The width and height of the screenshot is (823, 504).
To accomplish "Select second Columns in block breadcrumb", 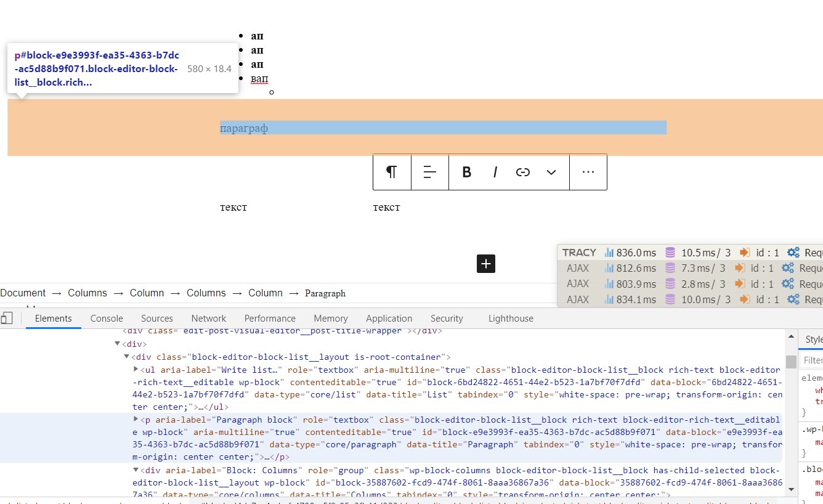I will (x=206, y=293).
